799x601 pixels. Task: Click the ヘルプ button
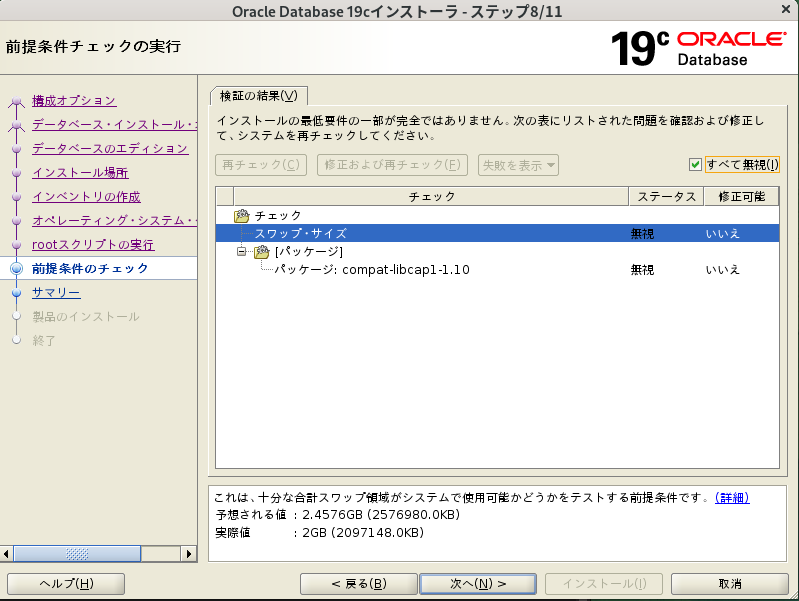coord(66,584)
